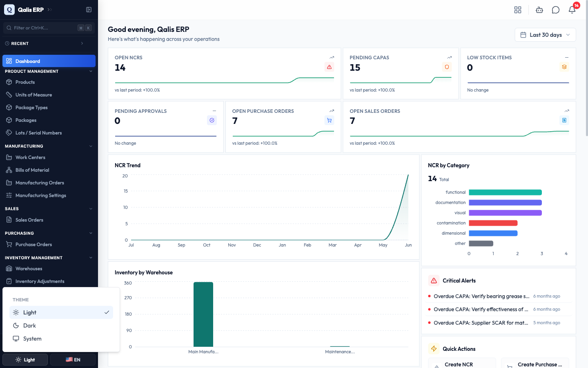Click the Low Stock Items layers icon
The width and height of the screenshot is (588, 368).
(x=564, y=67)
